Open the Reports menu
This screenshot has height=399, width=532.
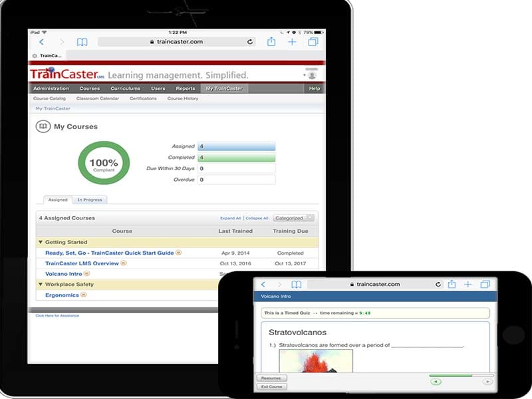coord(186,88)
